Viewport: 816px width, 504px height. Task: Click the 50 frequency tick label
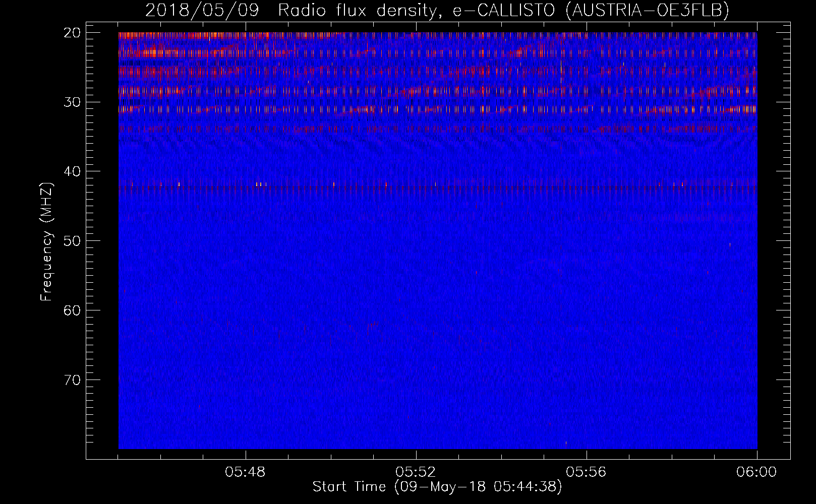(72, 240)
